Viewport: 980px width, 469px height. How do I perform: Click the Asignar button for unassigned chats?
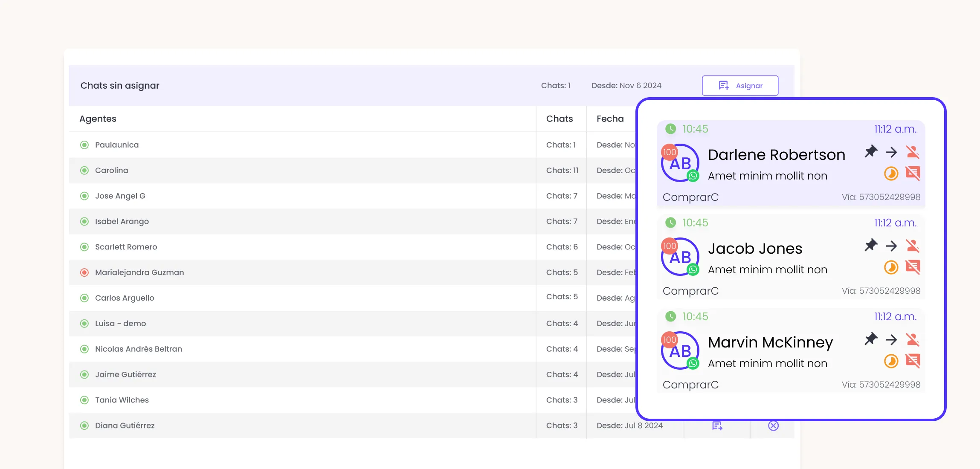pos(740,86)
